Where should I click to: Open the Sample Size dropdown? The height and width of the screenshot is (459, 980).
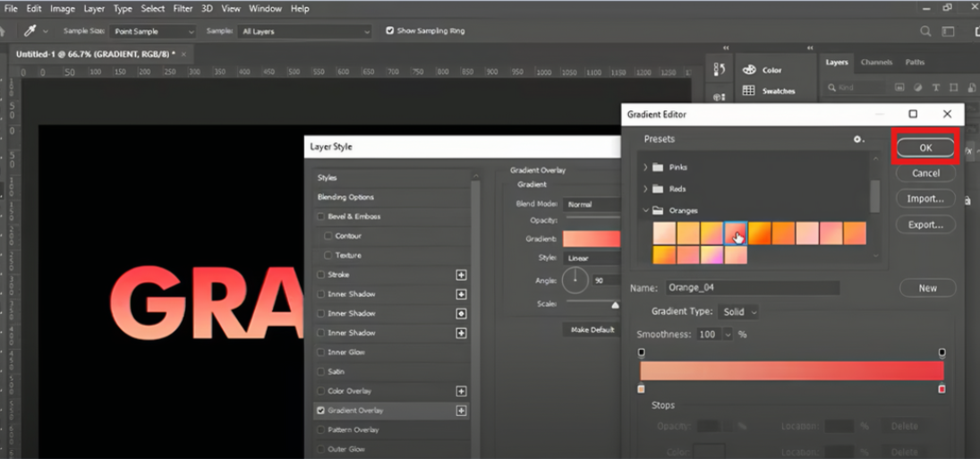[153, 31]
